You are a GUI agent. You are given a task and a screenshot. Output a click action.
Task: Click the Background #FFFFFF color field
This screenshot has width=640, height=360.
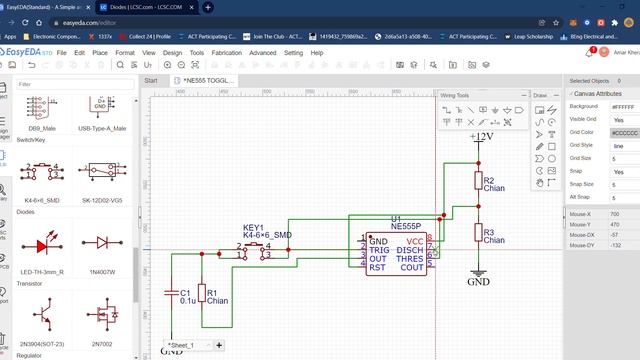tap(625, 107)
